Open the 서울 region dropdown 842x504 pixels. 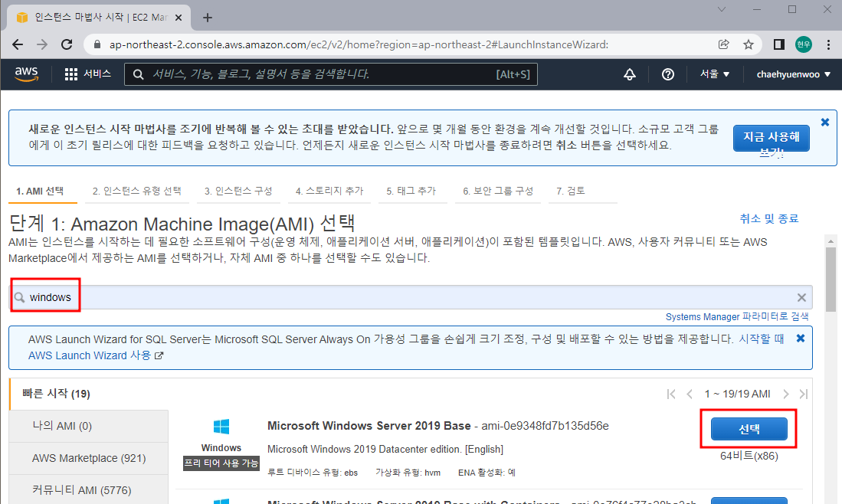[x=716, y=74]
